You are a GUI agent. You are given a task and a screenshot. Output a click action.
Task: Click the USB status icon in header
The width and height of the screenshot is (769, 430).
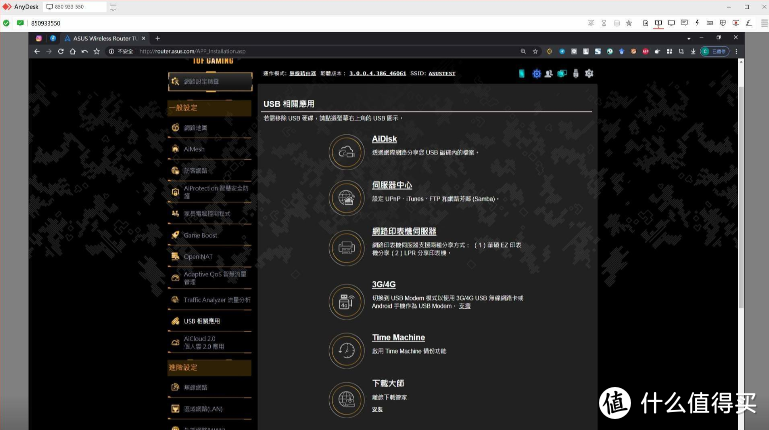coord(576,74)
